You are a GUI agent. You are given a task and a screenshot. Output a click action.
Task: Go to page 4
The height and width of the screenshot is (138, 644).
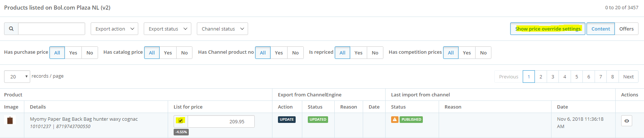point(565,77)
